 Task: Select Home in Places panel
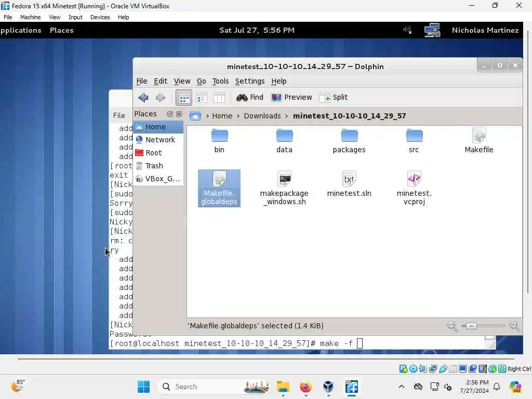[x=158, y=127]
